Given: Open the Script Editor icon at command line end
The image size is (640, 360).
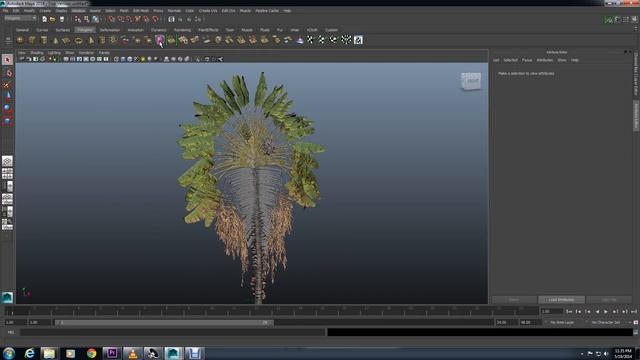Looking at the screenshot, I should [636, 332].
